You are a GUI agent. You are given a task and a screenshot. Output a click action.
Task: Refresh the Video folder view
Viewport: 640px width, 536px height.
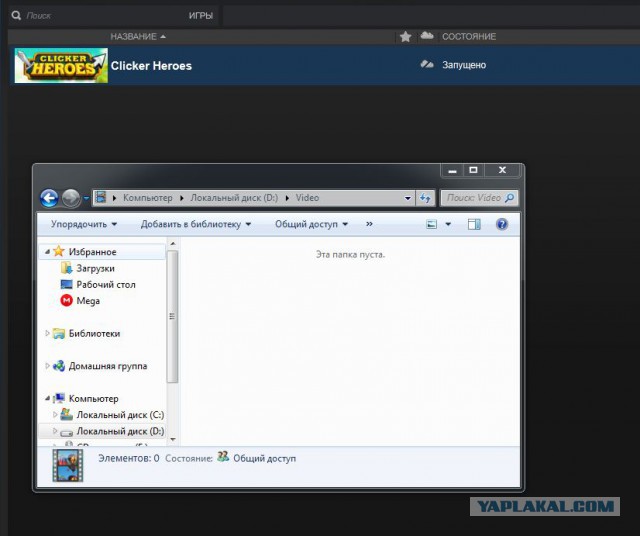click(x=425, y=198)
